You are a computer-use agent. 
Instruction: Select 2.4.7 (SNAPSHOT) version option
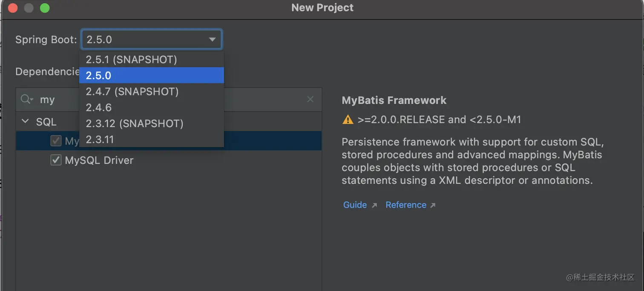(132, 91)
